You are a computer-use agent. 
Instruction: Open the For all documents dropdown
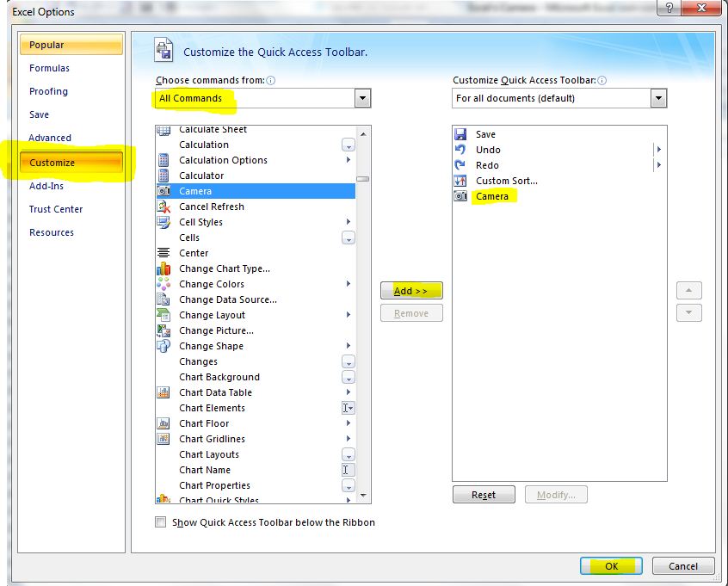[x=658, y=98]
